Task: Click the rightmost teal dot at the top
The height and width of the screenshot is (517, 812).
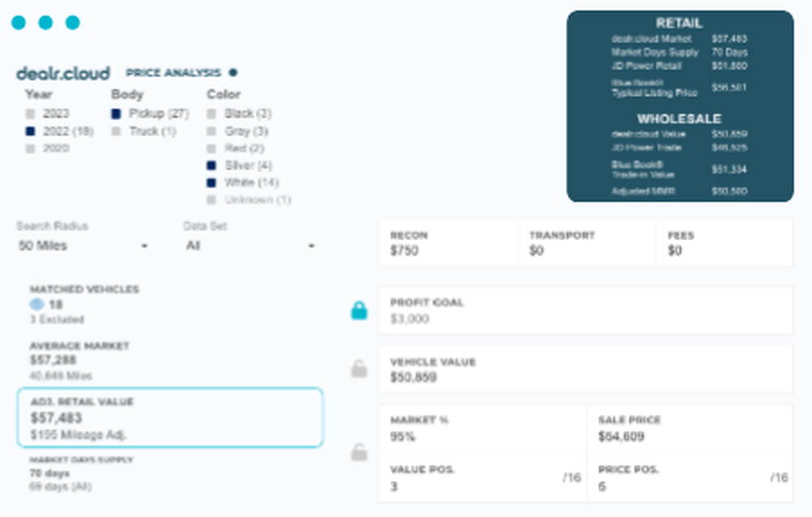Action: [73, 23]
